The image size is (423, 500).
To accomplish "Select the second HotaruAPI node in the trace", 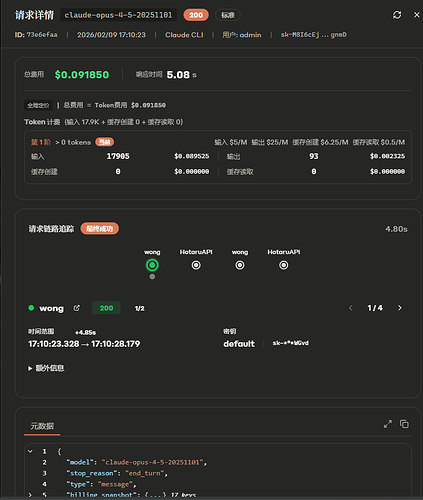I will pyautogui.click(x=284, y=265).
